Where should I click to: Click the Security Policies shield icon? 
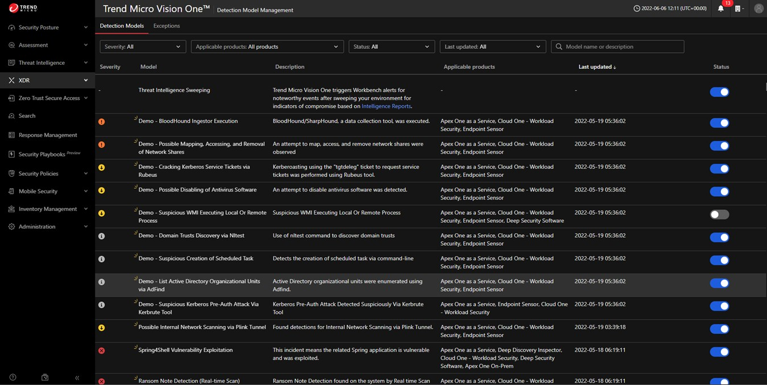tap(11, 174)
